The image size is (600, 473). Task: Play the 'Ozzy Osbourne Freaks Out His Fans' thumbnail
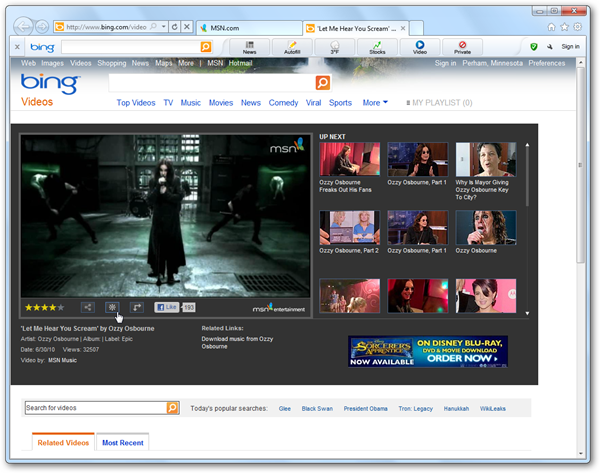pyautogui.click(x=349, y=159)
